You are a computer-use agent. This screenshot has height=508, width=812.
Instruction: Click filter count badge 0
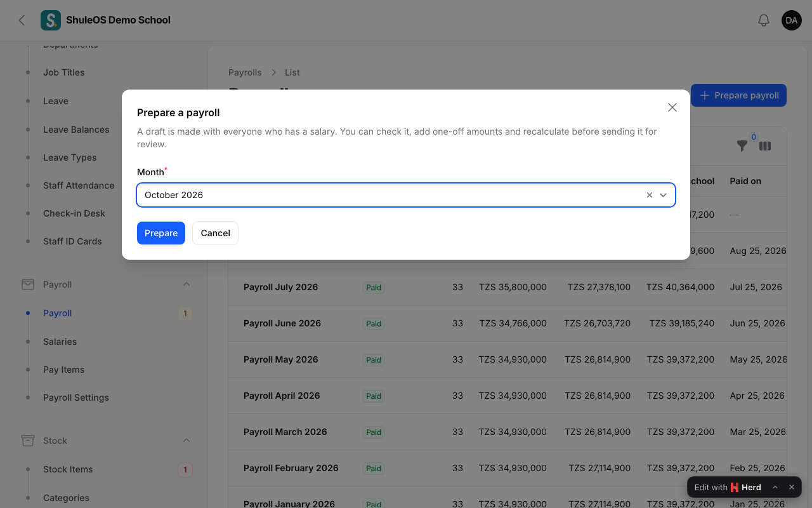click(x=754, y=137)
